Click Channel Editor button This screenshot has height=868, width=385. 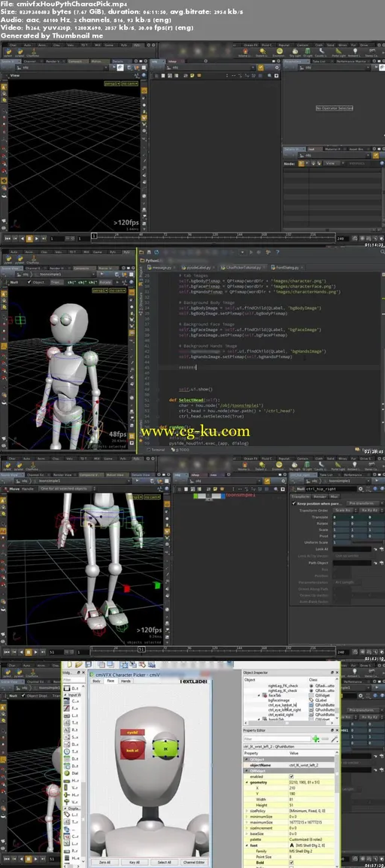click(x=194, y=862)
